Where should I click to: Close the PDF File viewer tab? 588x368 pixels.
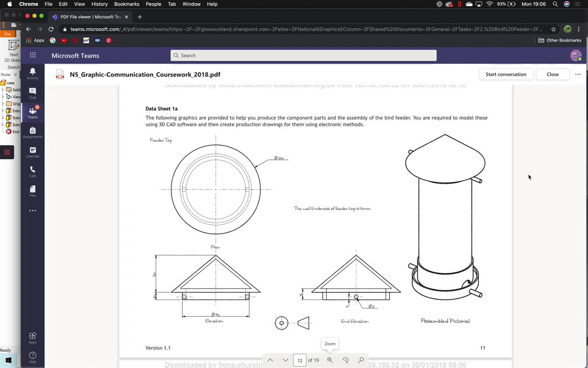point(127,16)
